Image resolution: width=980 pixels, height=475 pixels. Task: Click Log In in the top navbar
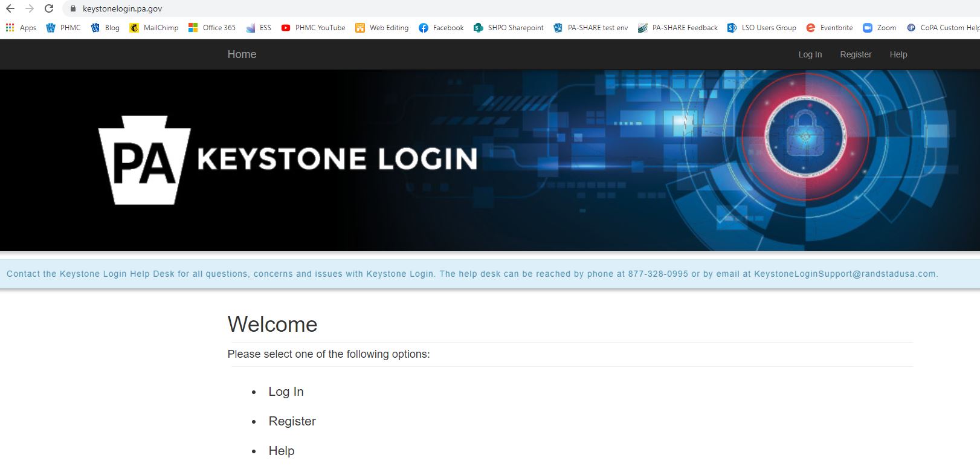pyautogui.click(x=810, y=54)
